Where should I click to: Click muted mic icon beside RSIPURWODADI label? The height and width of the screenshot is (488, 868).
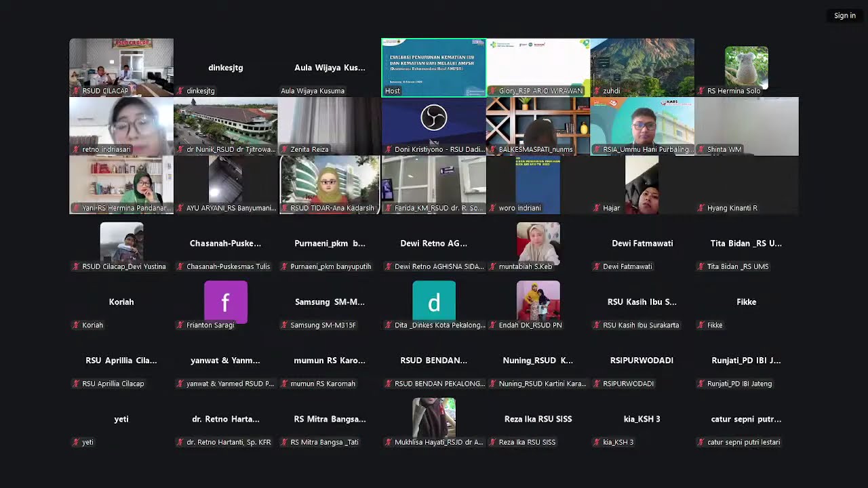[x=597, y=384]
